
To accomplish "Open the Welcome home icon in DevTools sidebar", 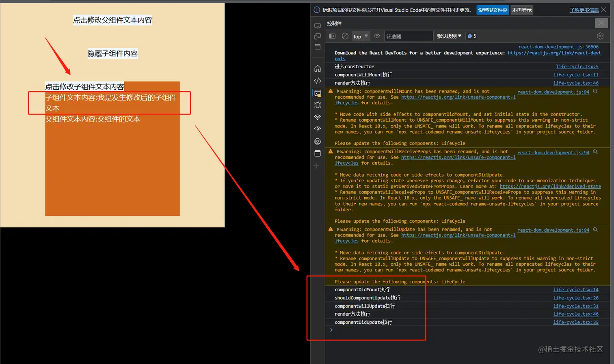I will [x=318, y=69].
